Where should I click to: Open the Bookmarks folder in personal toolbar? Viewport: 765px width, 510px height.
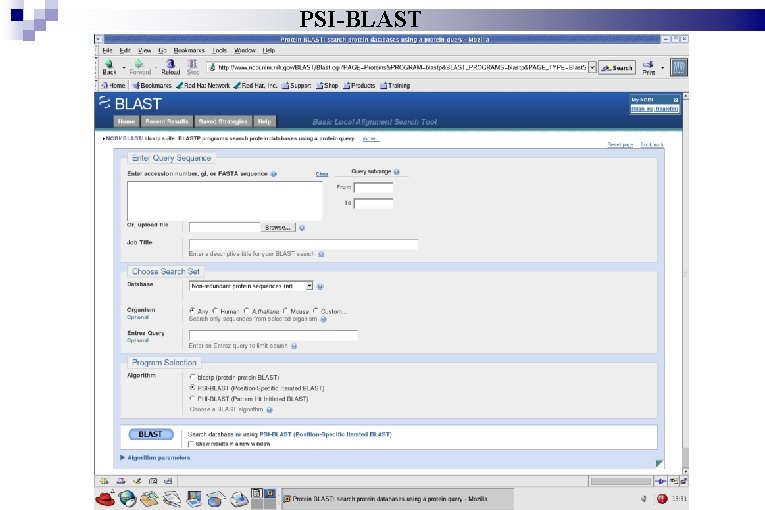pos(152,85)
